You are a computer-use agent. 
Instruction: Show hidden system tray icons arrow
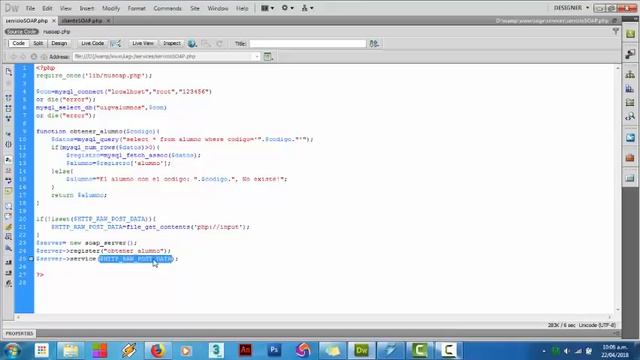(x=544, y=351)
